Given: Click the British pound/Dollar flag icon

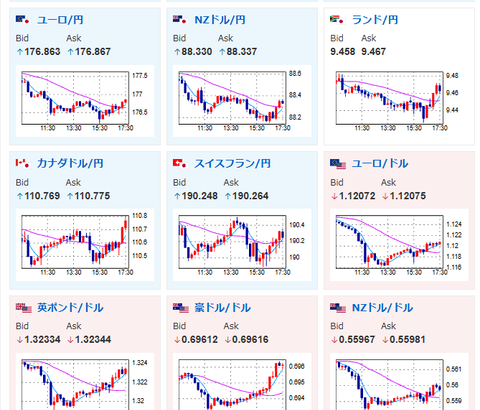Looking at the screenshot, I should 23,308.
